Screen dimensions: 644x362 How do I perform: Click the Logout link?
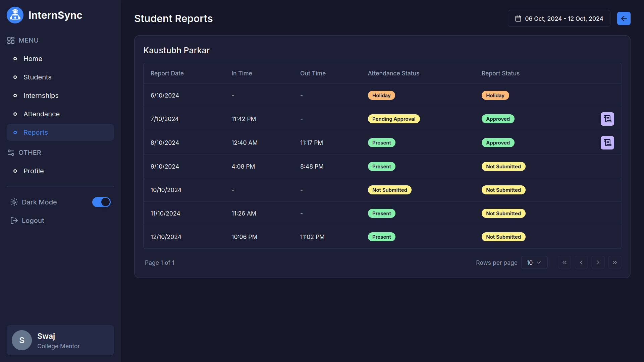pos(33,221)
